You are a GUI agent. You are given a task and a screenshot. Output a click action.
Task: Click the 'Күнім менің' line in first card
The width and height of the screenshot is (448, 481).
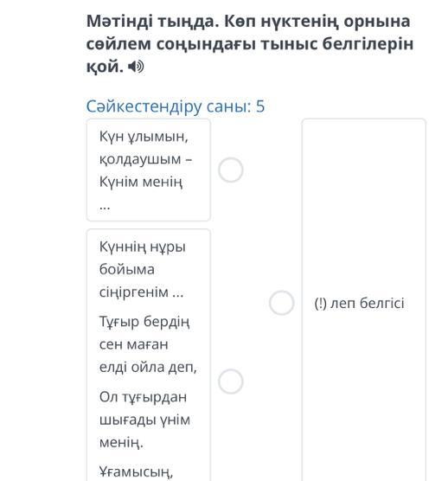pos(141,183)
